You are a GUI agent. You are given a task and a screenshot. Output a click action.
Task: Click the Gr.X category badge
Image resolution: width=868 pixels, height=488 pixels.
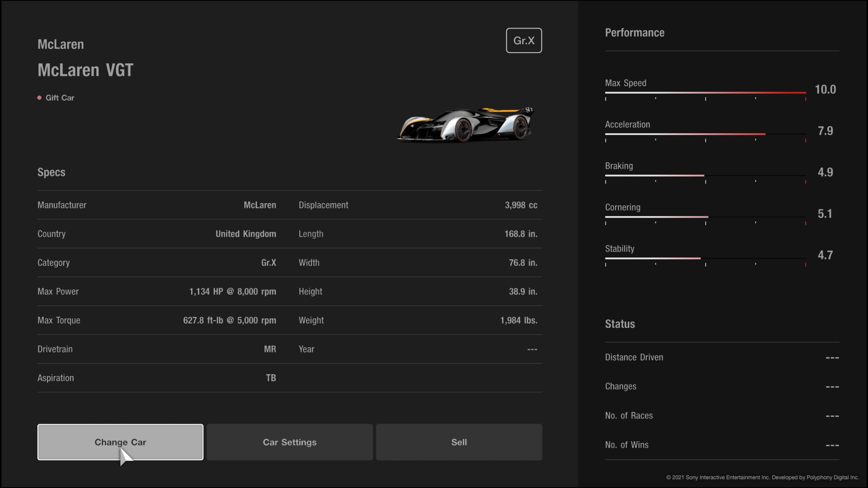[x=524, y=40]
